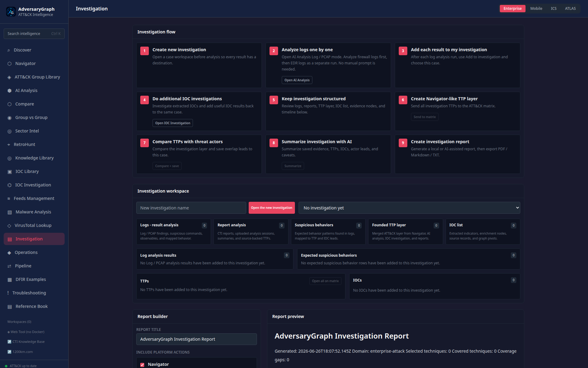Click the Feeds Management icon

point(9,199)
